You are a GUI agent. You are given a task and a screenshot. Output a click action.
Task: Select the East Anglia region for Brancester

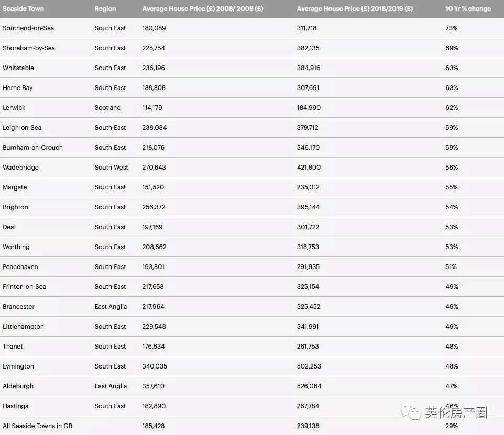click(111, 307)
